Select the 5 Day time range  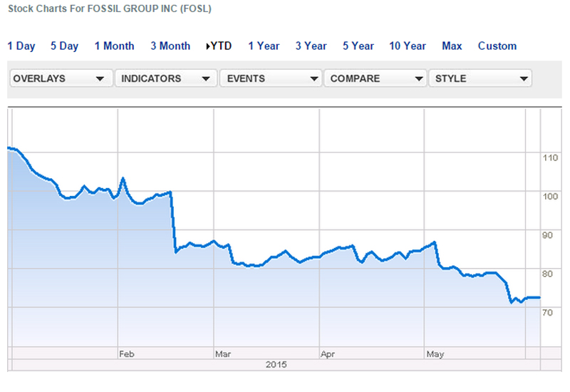[x=64, y=46]
